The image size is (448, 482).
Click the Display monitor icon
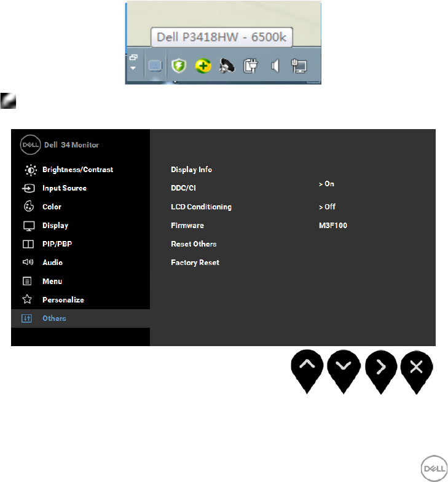28,226
